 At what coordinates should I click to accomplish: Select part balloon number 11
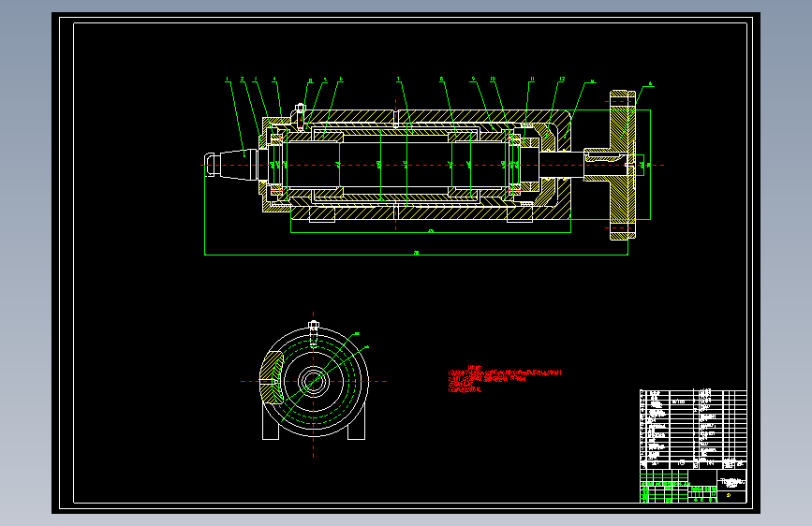[532, 80]
